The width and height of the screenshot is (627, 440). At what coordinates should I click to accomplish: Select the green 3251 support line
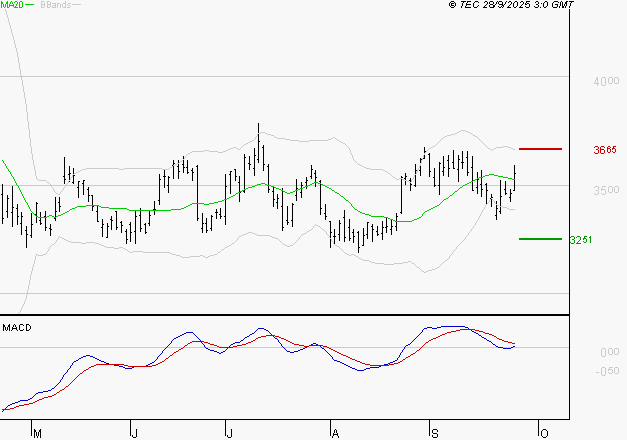541,239
